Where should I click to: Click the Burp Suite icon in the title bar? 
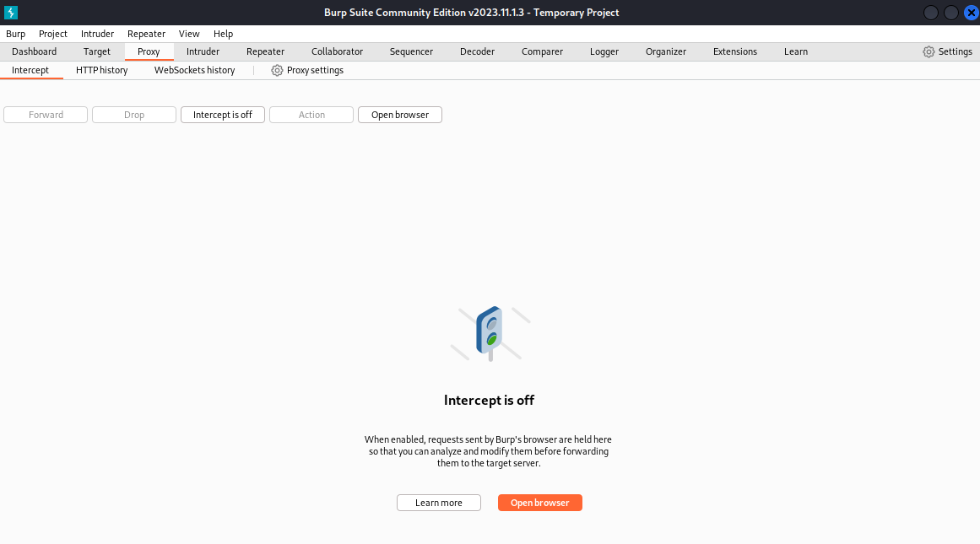[11, 12]
